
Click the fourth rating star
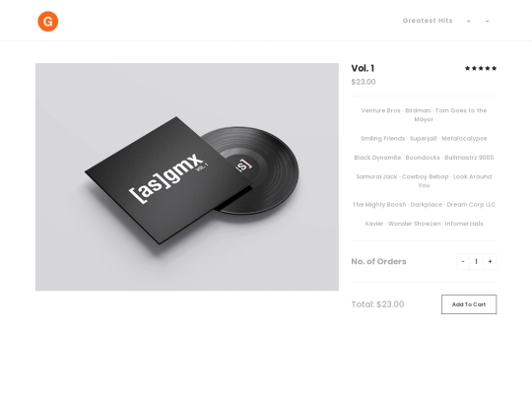(488, 68)
